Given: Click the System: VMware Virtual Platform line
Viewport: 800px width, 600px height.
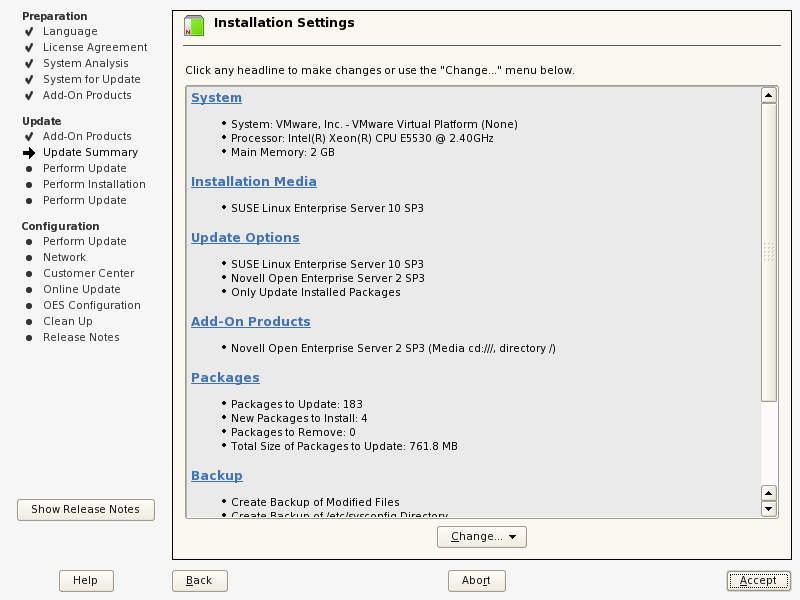Looking at the screenshot, I should click(x=374, y=124).
